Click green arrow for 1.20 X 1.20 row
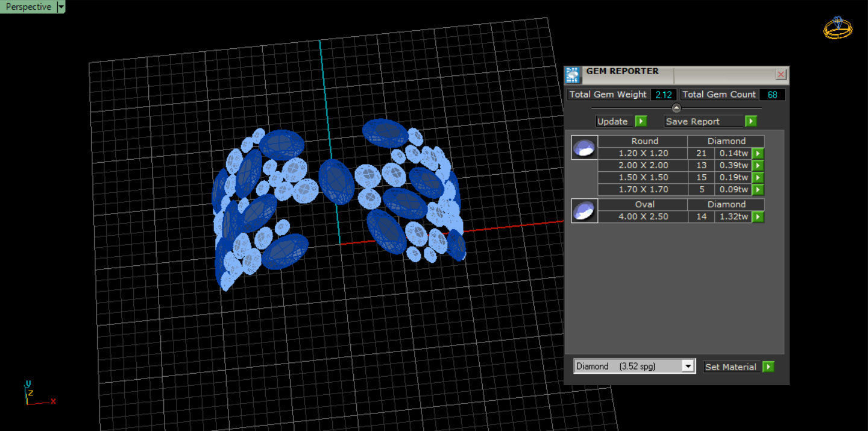 pyautogui.click(x=758, y=153)
